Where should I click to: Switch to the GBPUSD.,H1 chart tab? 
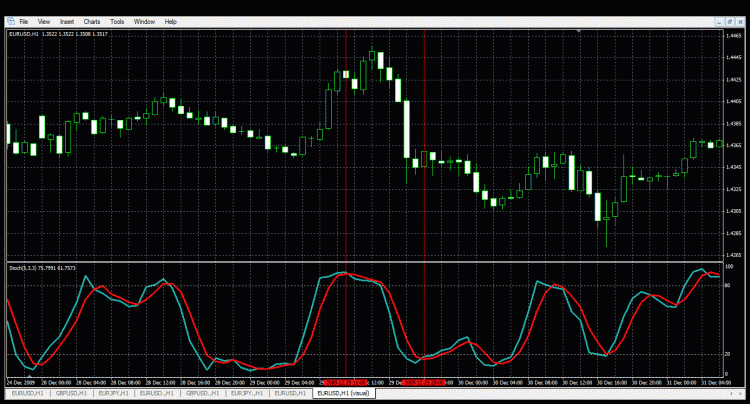point(202,393)
